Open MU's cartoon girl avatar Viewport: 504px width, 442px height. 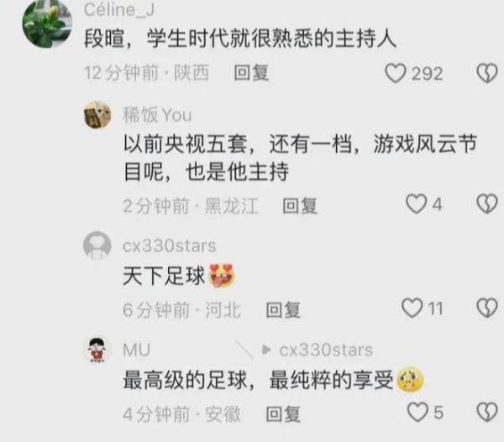[97, 350]
